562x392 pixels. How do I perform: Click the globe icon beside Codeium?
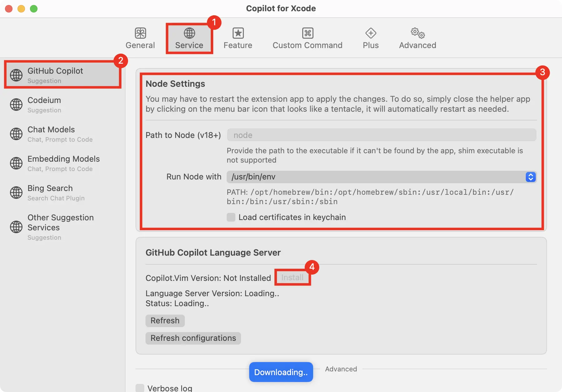16,105
